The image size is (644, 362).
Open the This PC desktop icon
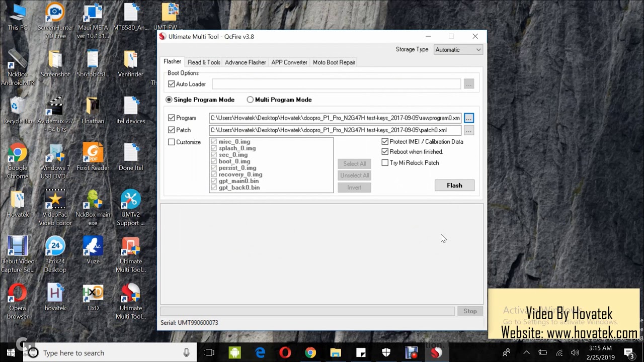pyautogui.click(x=18, y=17)
